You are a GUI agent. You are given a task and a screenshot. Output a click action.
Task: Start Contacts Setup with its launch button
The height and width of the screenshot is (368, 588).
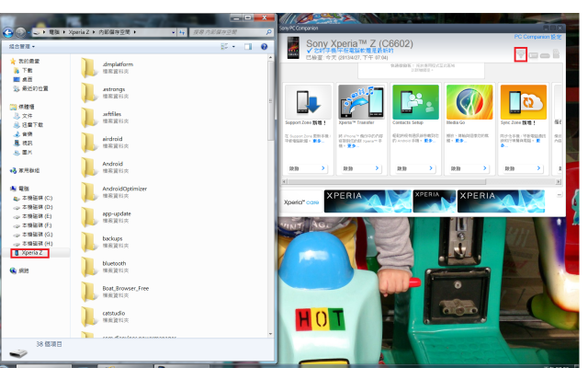click(415, 168)
